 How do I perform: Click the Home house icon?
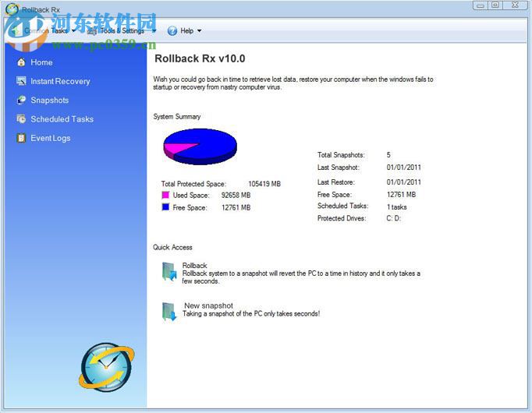21,62
